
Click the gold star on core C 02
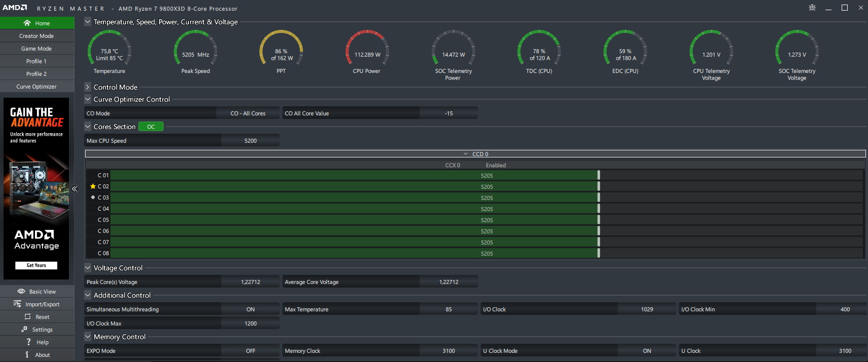pyautogui.click(x=93, y=186)
